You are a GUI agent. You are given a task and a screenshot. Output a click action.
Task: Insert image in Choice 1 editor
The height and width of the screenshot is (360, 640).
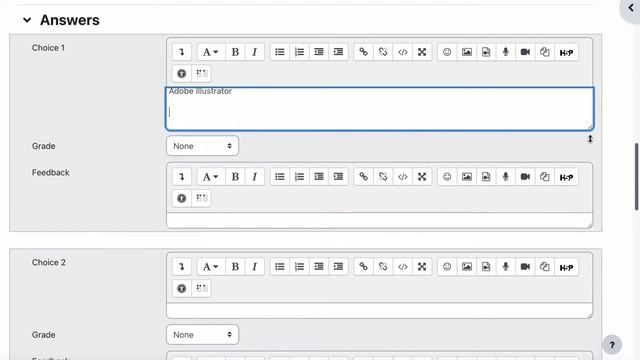[x=467, y=52]
